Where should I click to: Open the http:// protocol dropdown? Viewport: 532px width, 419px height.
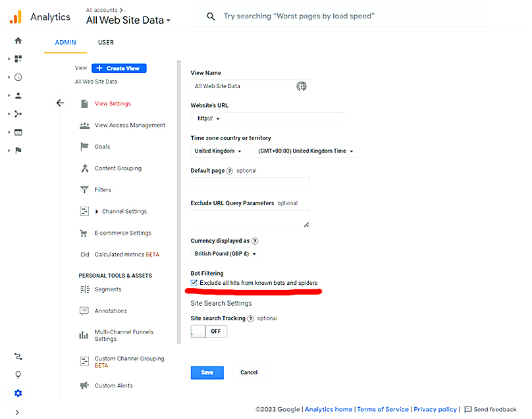208,118
